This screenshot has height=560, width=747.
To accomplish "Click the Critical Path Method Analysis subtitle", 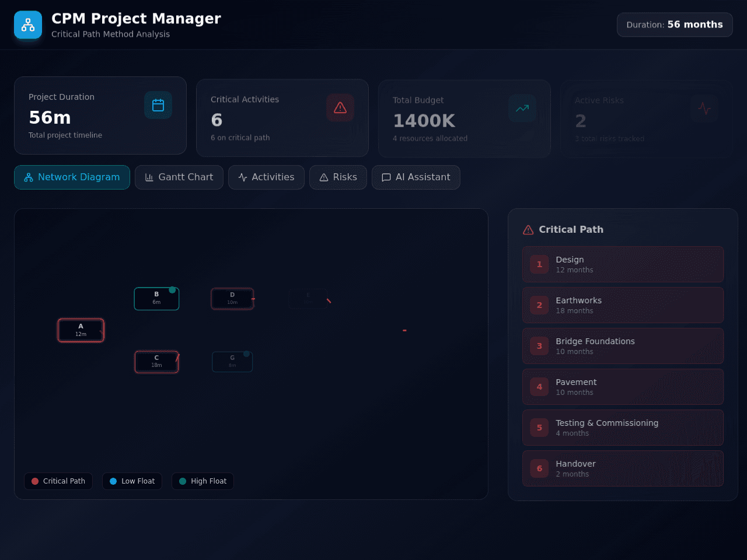I will pyautogui.click(x=110, y=34).
